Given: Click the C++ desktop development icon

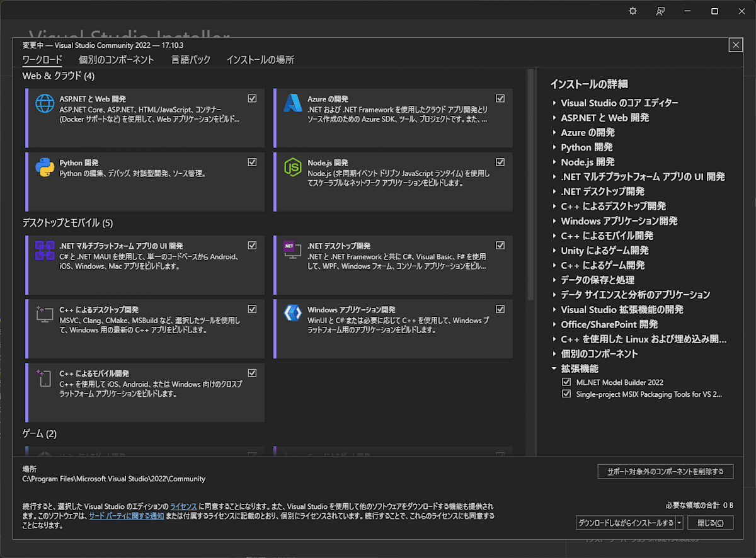Looking at the screenshot, I should tap(45, 314).
